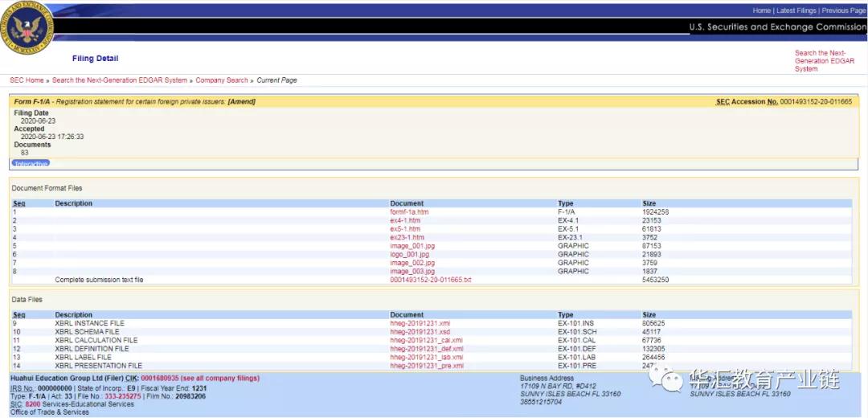868x418 pixels.
Task: Click Company Search breadcrumb link
Action: (222, 80)
